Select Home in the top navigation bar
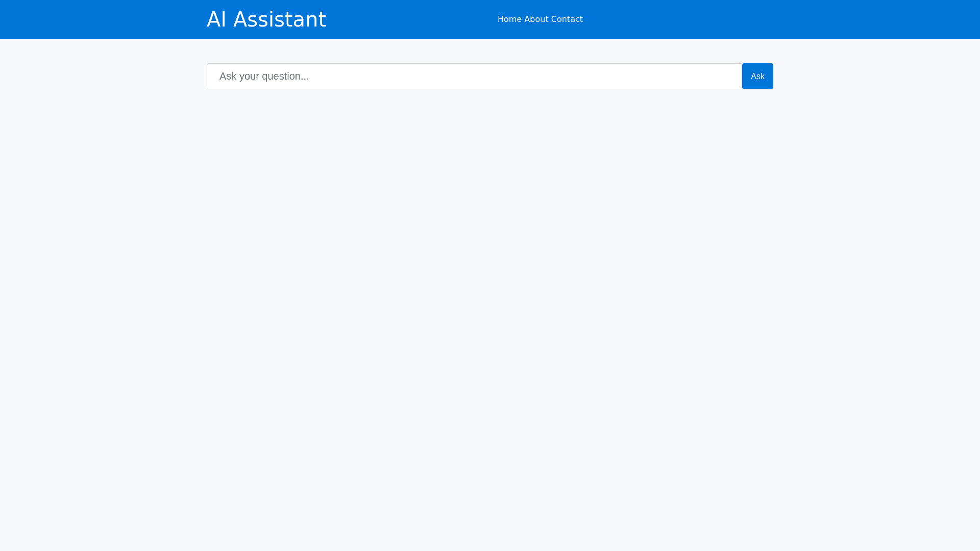The width and height of the screenshot is (980, 551). (509, 19)
